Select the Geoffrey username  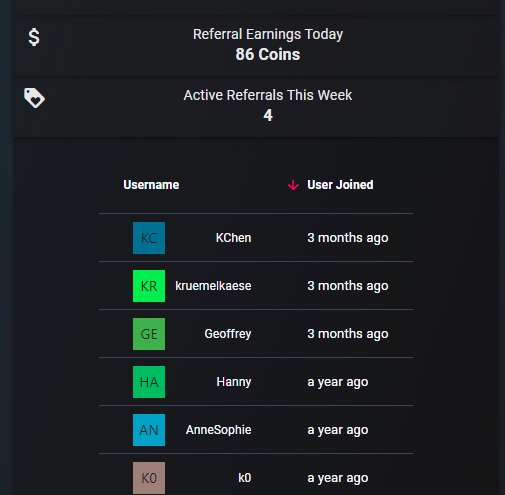coord(228,334)
